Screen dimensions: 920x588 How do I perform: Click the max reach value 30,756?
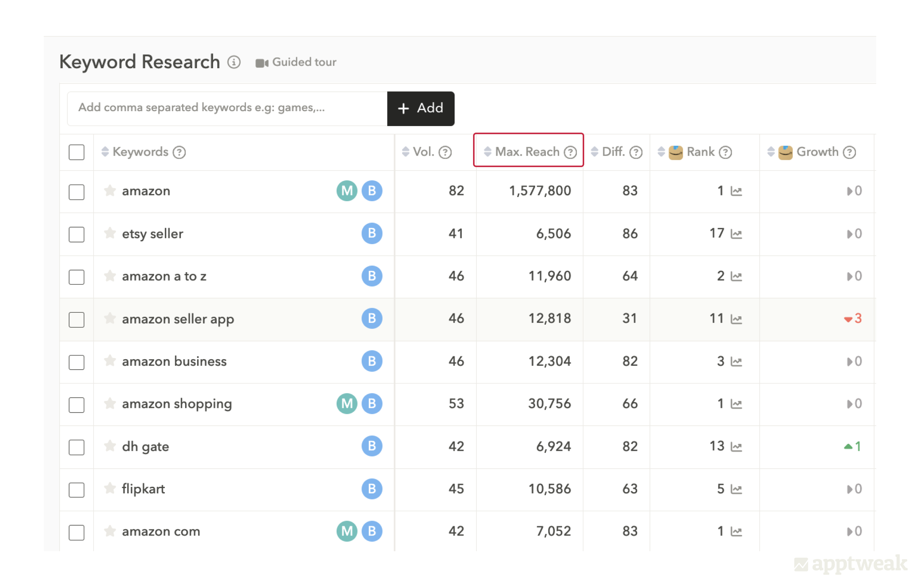(549, 404)
